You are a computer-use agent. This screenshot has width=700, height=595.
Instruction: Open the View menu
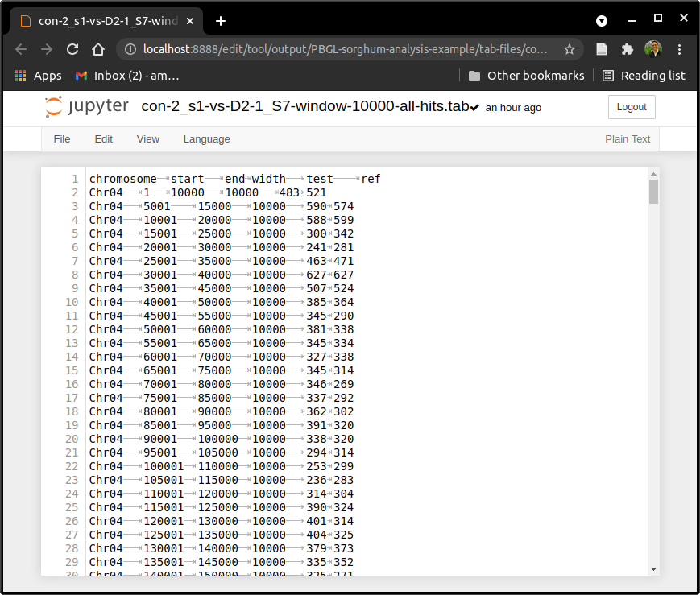pos(147,139)
